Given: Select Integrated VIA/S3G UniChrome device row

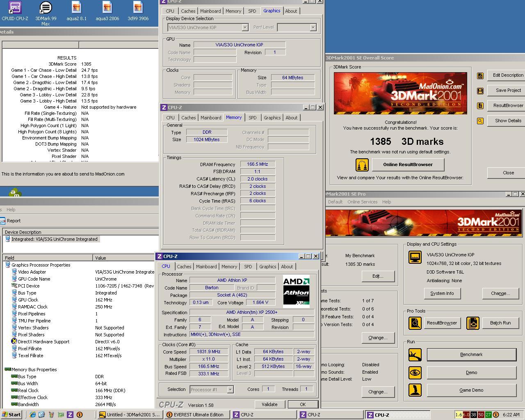Looking at the screenshot, I should (52, 239).
